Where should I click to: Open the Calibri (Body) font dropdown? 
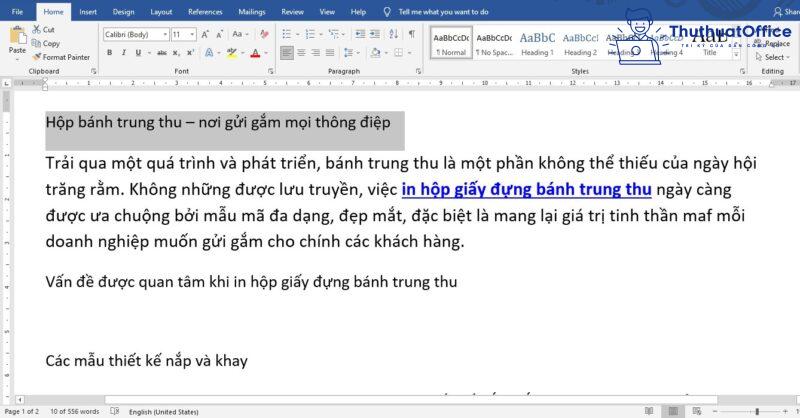165,34
